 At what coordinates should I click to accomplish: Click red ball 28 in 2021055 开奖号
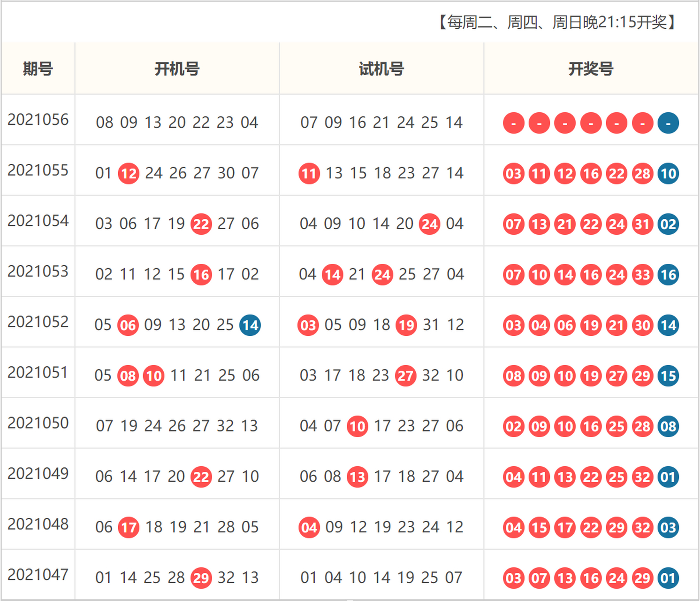[642, 174]
